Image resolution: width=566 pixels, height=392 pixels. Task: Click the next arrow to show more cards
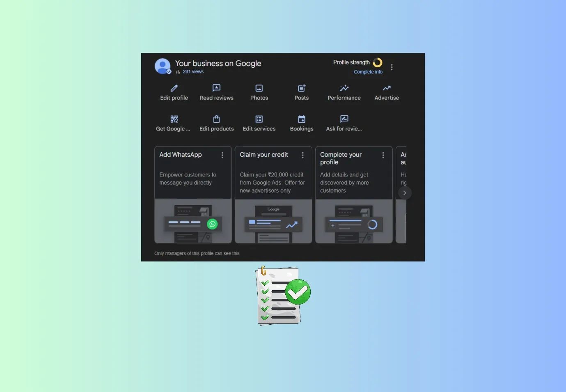405,193
